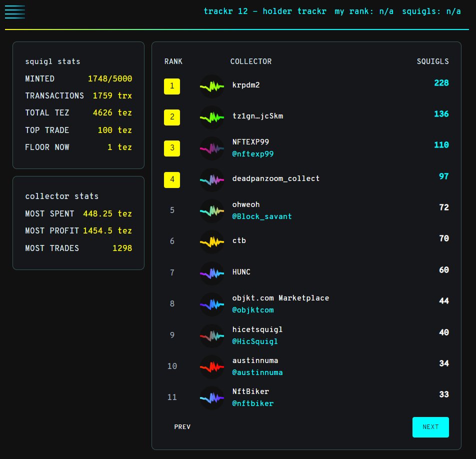This screenshot has width=476, height=459.
Task: Click deadpanzoom_collect's squiggle avatar
Action: point(212,180)
